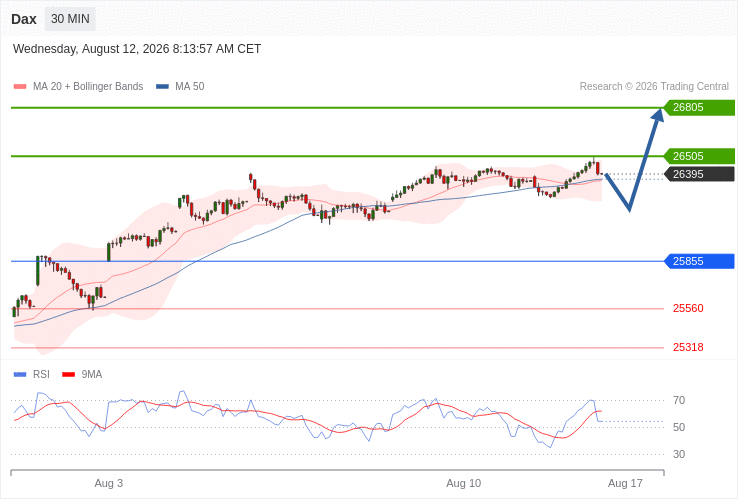Click the pink MA 20 legend swatch
This screenshot has width=738, height=500.
pos(20,87)
